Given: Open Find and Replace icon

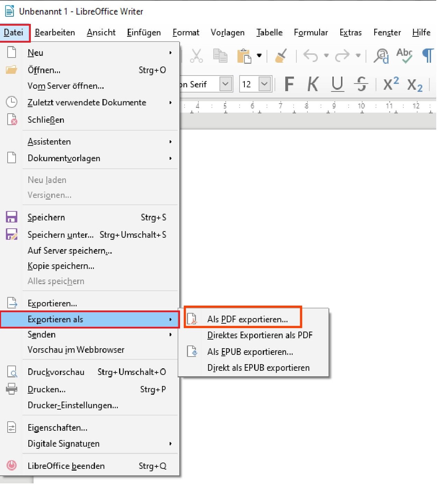Looking at the screenshot, I should pos(381,55).
